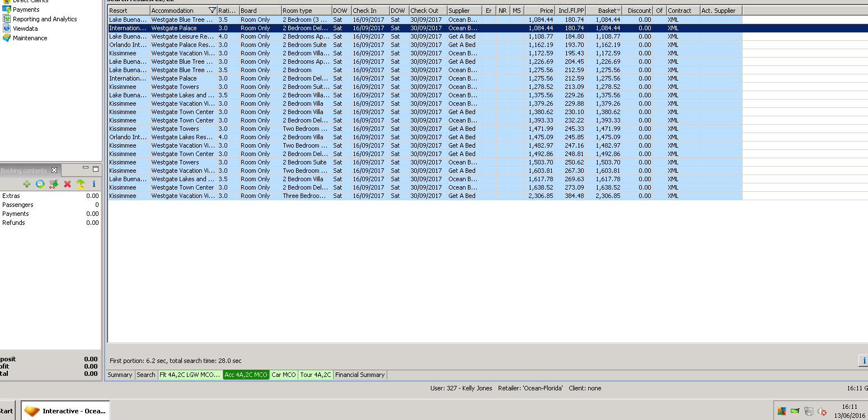Click the network connection monitor tray icon
This screenshot has height=420, width=868.
[x=808, y=412]
